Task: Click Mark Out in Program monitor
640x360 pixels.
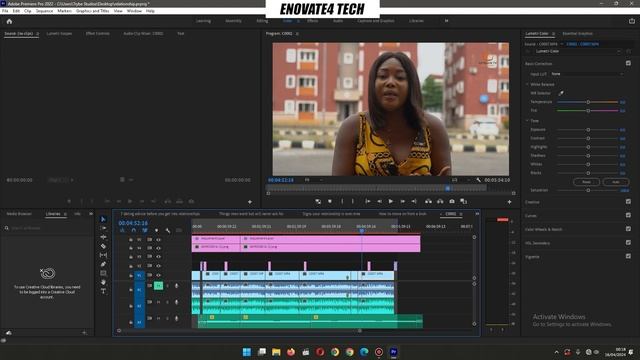Action: coord(353,201)
